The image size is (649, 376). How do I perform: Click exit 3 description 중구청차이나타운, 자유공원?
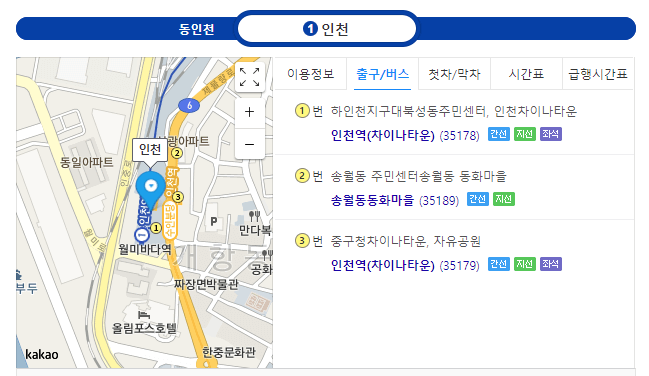click(x=406, y=241)
